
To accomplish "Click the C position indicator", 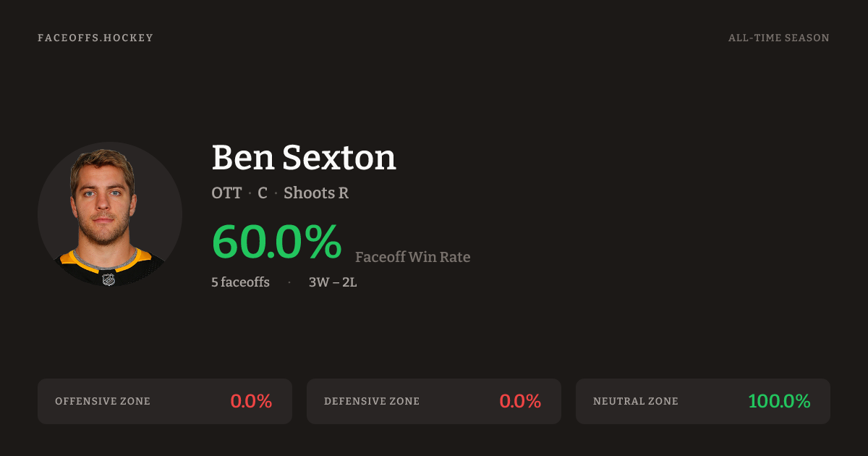I will (263, 193).
